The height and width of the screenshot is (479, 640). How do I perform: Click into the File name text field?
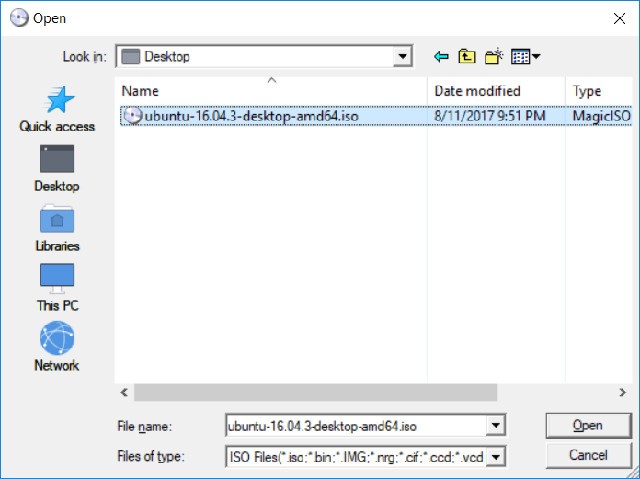point(355,426)
